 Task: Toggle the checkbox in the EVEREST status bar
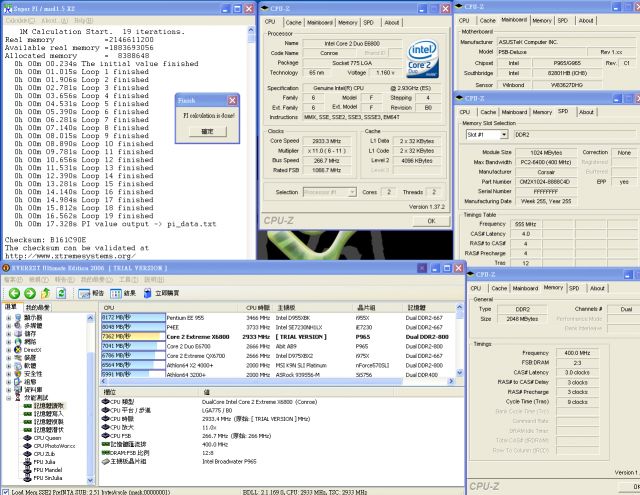(x=6, y=492)
